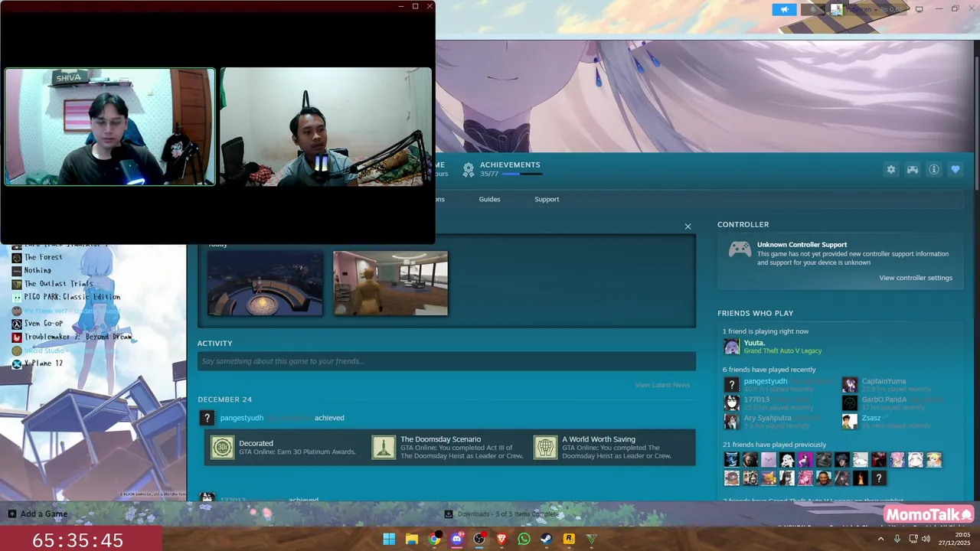Click the taskbar microphone icon
This screenshot has width=980, height=551.
pyautogui.click(x=897, y=539)
